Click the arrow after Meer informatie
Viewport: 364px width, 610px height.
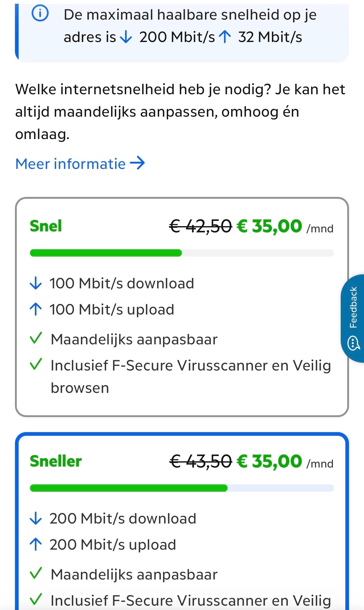pyautogui.click(x=137, y=163)
